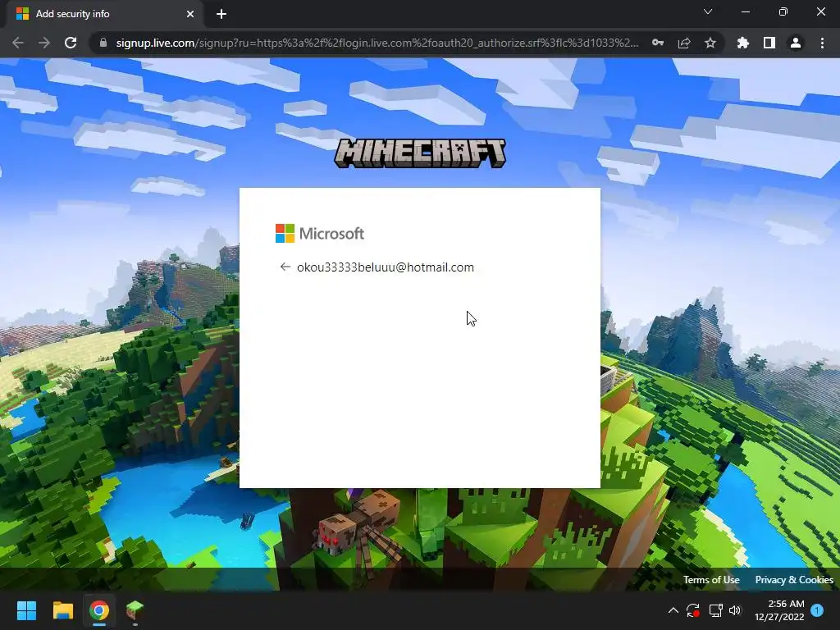Open the clock showing 2:56 AM
The image size is (840, 630).
click(779, 610)
